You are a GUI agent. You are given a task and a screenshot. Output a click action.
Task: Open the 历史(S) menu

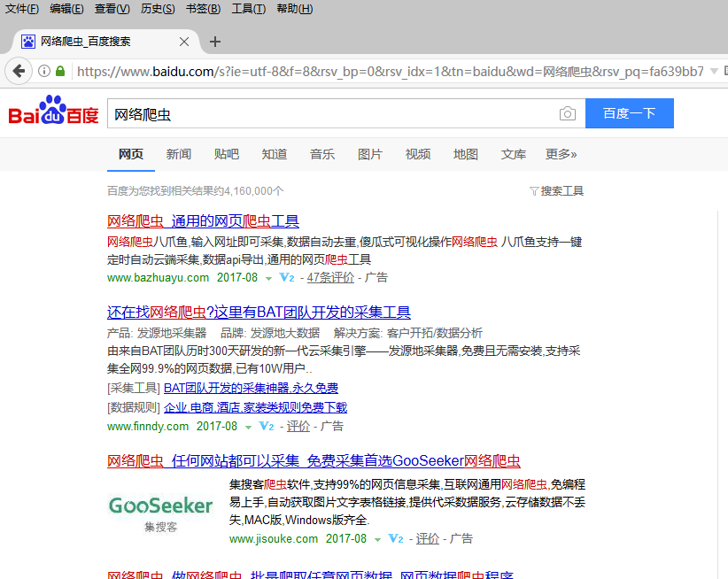pos(158,9)
